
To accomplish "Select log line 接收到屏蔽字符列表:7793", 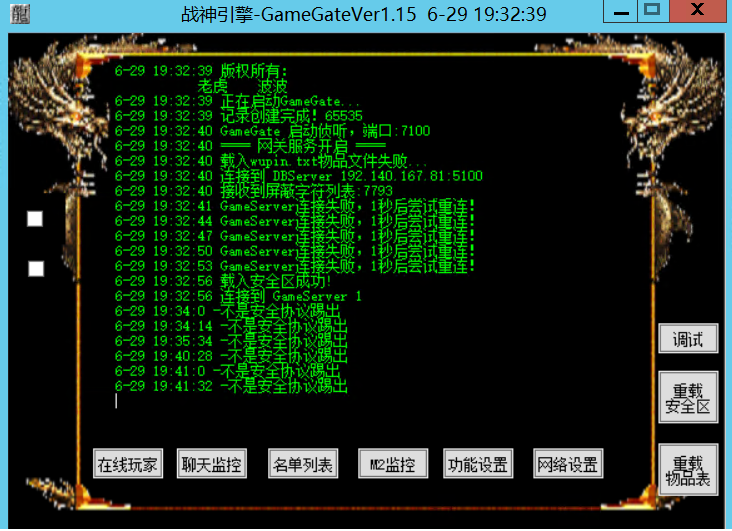I will (253, 191).
